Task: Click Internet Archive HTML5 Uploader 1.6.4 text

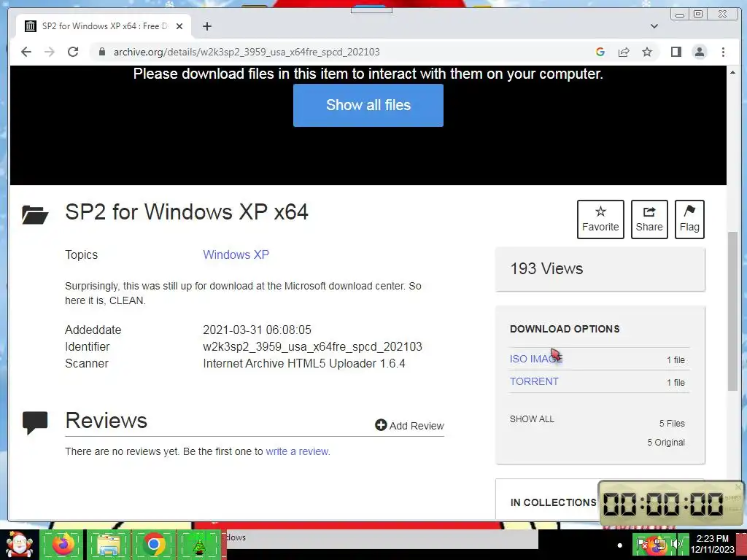Action: tap(304, 363)
